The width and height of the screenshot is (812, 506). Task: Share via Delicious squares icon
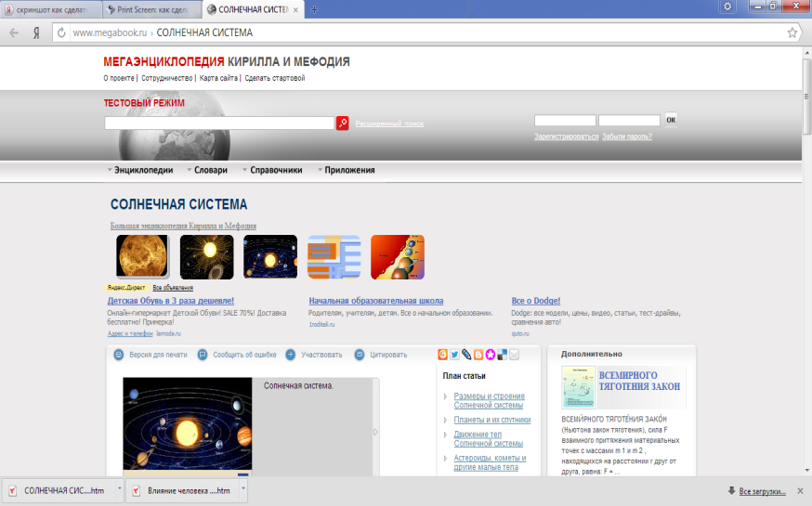coord(503,355)
